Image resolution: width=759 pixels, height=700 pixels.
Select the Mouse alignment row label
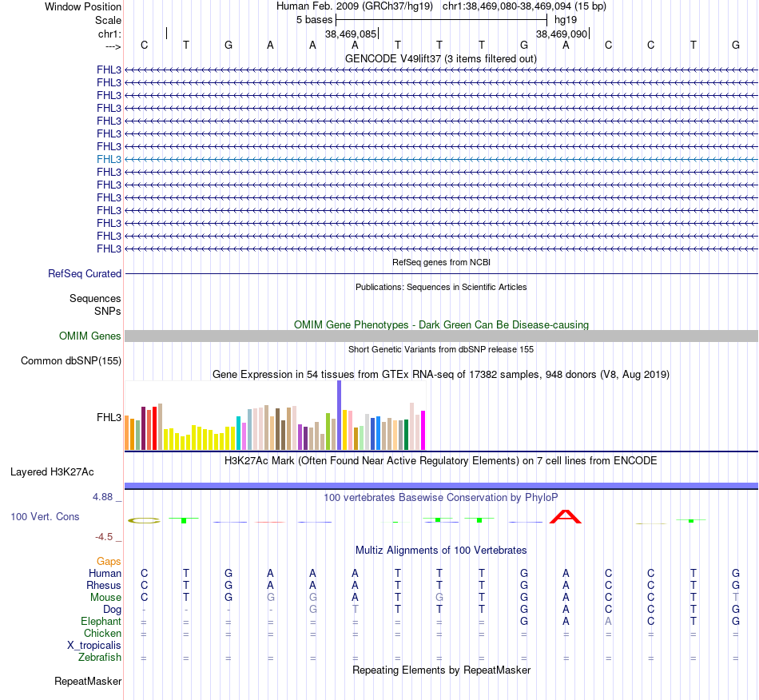click(x=105, y=598)
